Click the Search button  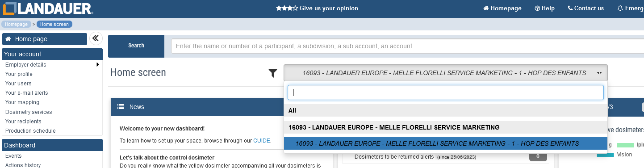(x=136, y=46)
